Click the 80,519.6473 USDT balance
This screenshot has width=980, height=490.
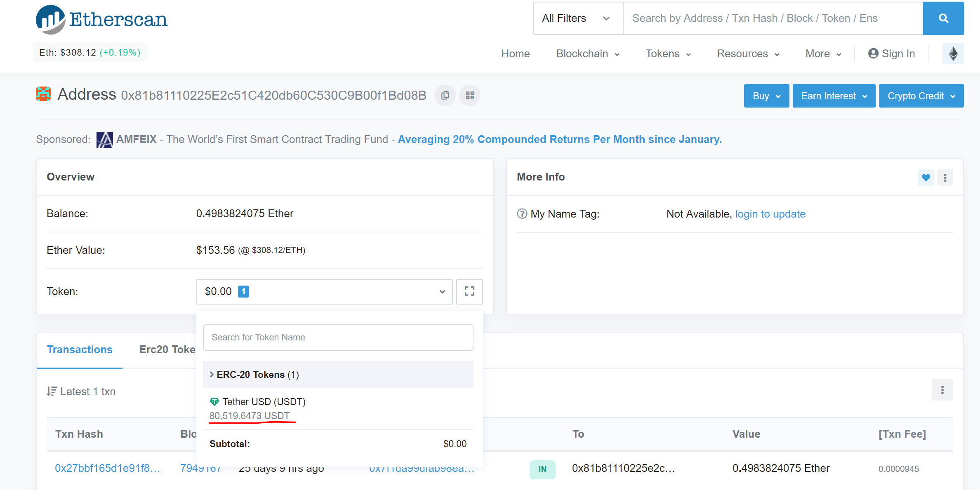point(250,415)
